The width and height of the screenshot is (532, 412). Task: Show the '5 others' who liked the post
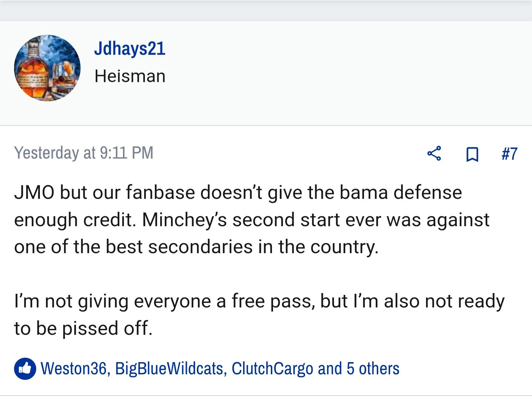coord(373,368)
